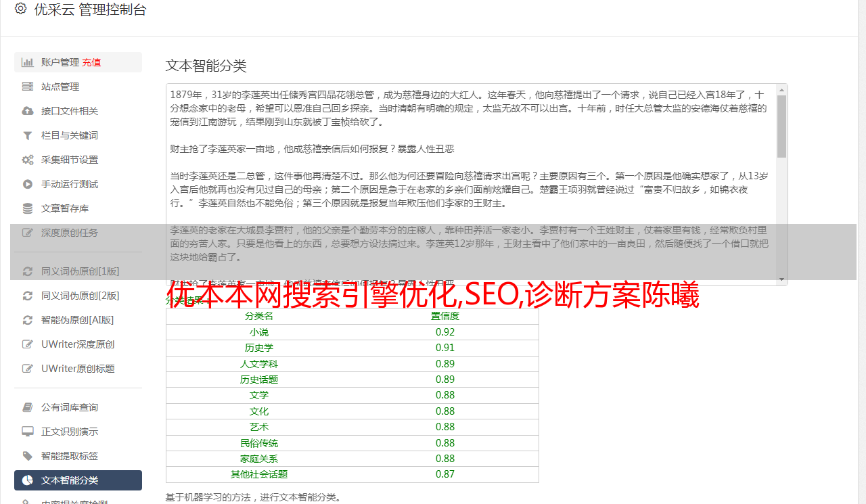
Task: Click the 民俗传统 category cell
Action: point(259,443)
